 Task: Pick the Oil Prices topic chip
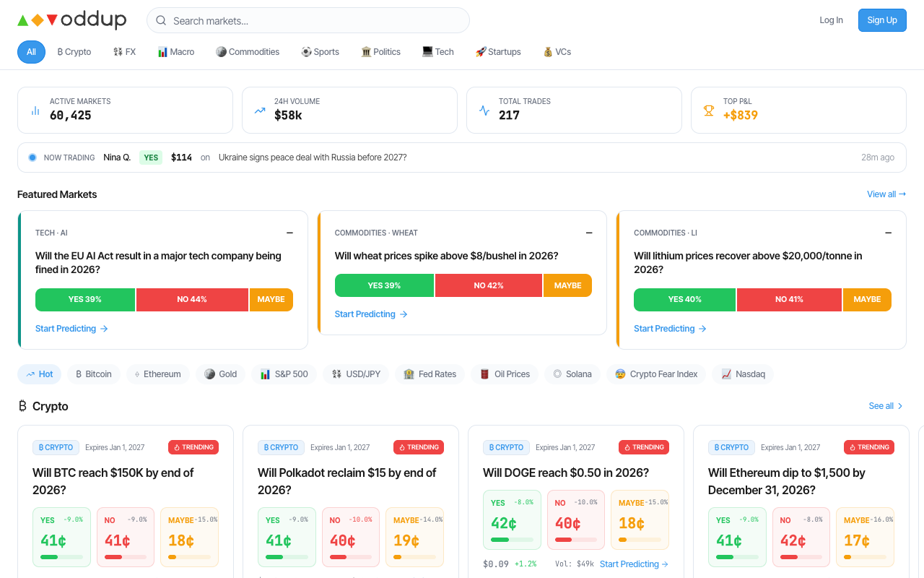(505, 374)
